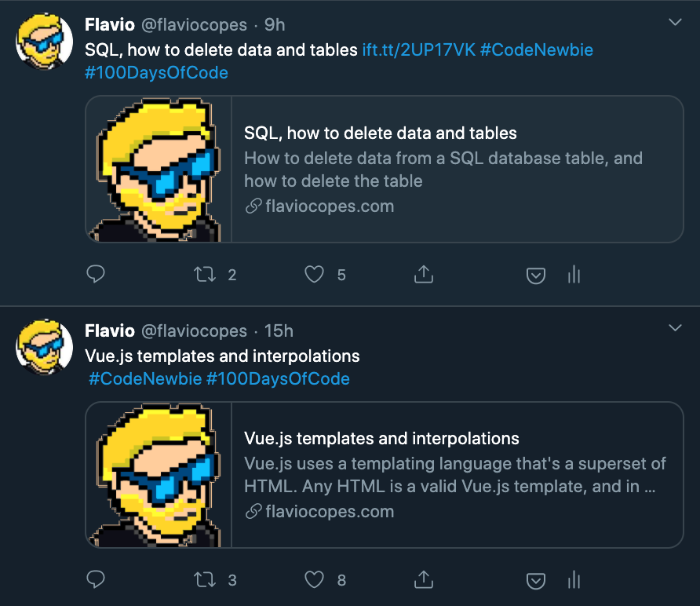
Task: Open analytics for the SQL tweet
Action: click(574, 274)
